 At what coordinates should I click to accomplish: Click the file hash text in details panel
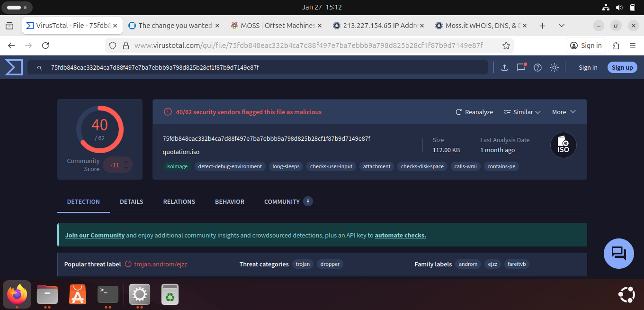[266, 139]
